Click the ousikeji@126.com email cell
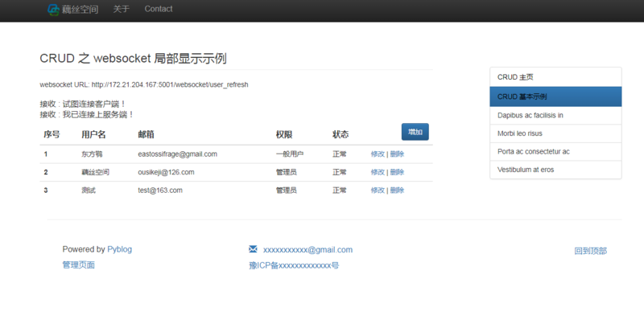 [x=166, y=172]
